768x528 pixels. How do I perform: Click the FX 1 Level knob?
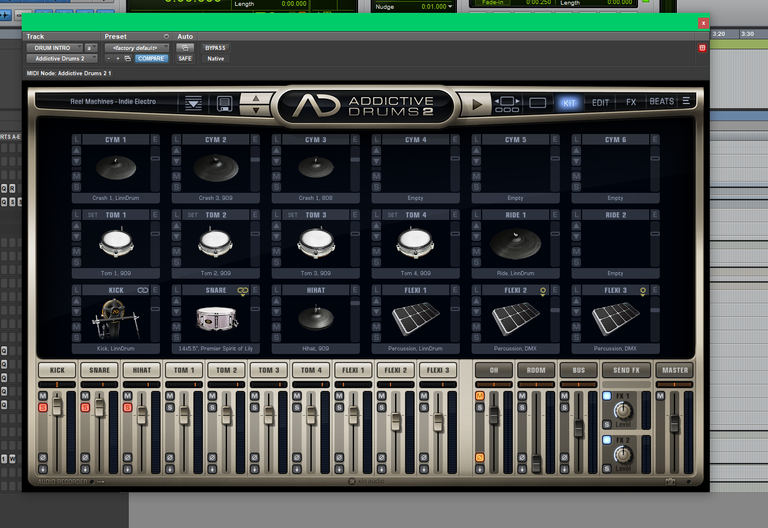click(623, 410)
